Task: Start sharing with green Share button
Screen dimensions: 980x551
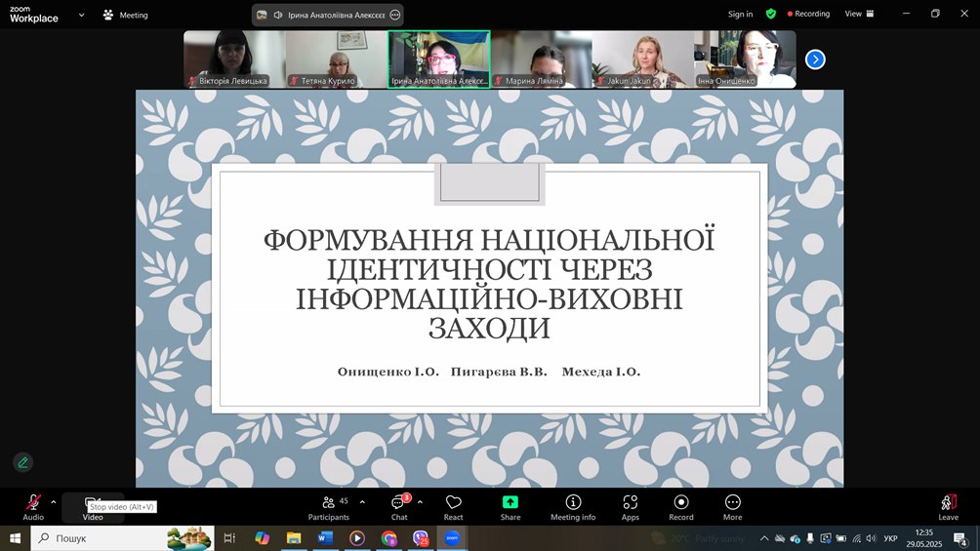Action: pos(510,507)
